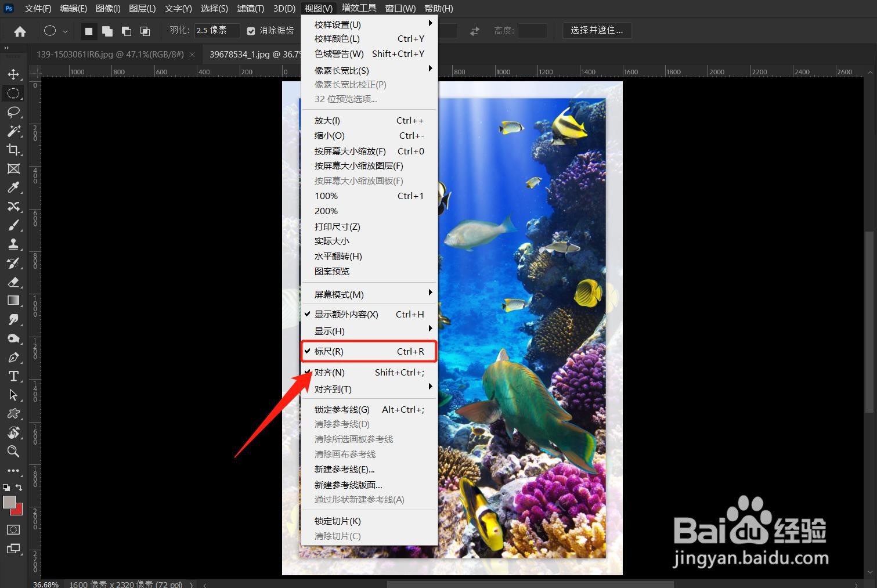Click the 选择并遮住 button
Viewport: 877px width, 588px height.
pyautogui.click(x=597, y=30)
